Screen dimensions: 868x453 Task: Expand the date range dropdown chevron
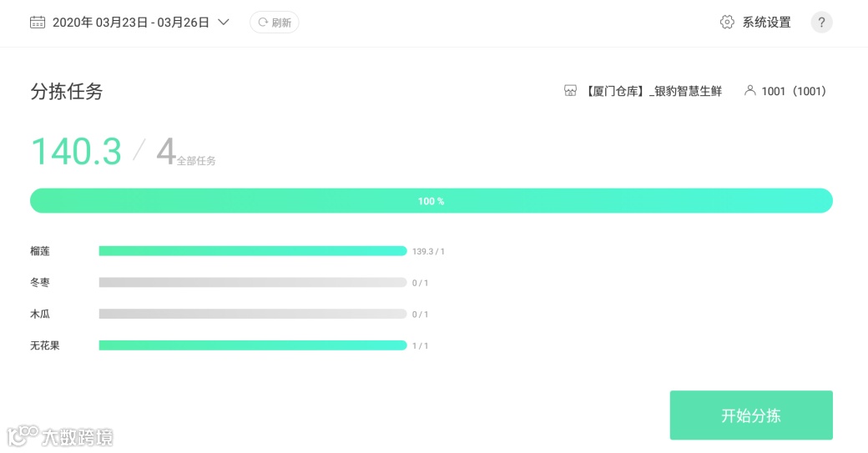click(x=224, y=23)
